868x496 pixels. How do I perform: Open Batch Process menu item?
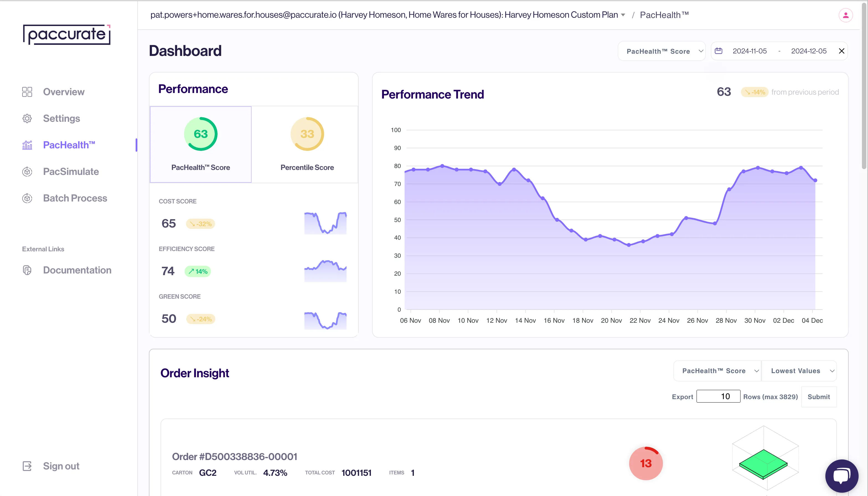(75, 198)
